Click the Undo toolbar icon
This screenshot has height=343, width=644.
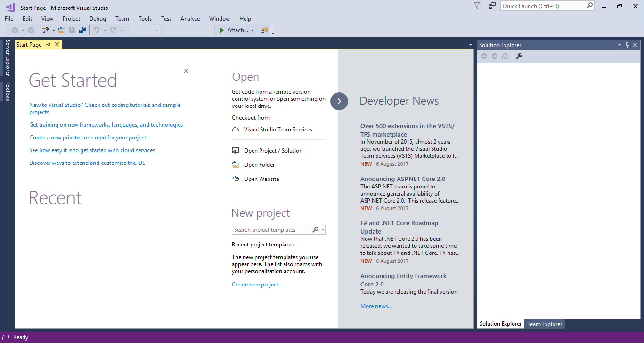point(97,30)
